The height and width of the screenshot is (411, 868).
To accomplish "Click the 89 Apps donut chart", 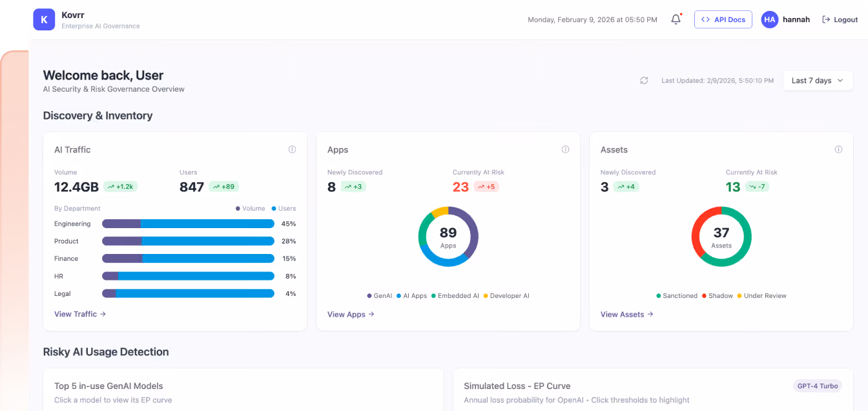I will [x=448, y=237].
